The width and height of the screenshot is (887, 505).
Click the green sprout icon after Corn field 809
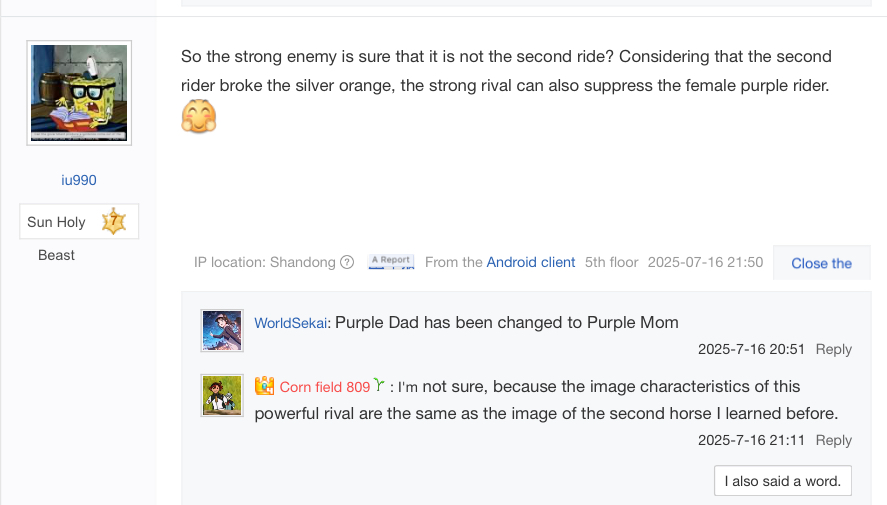coord(379,386)
